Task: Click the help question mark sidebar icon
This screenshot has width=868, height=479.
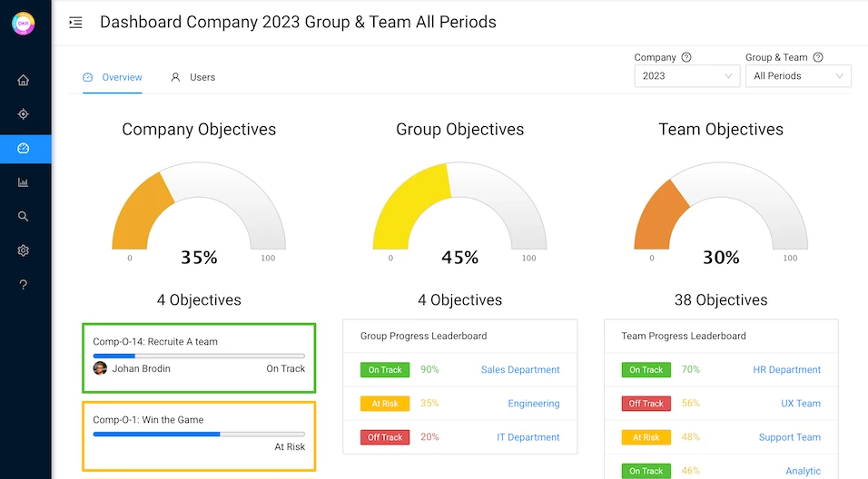Action: coord(23,284)
